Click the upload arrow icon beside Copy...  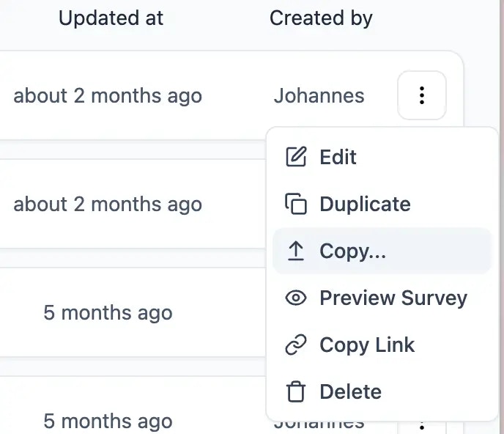coord(296,251)
